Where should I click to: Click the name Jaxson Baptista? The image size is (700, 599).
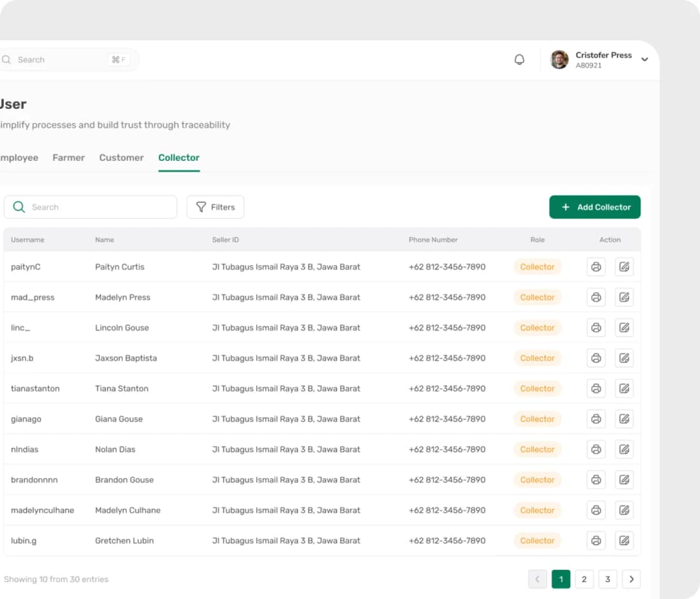pyautogui.click(x=126, y=358)
